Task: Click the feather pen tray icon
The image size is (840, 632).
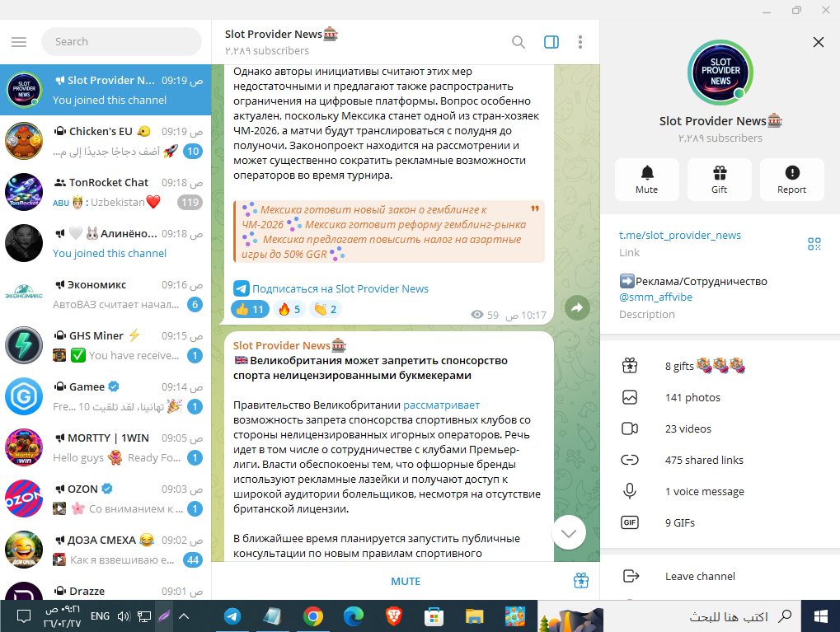Action: pyautogui.click(x=164, y=616)
